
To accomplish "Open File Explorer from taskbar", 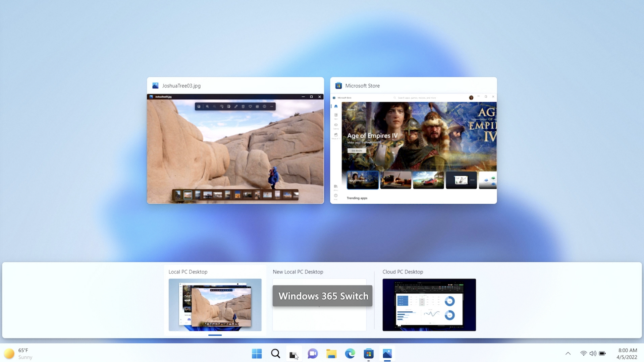I will (331, 354).
